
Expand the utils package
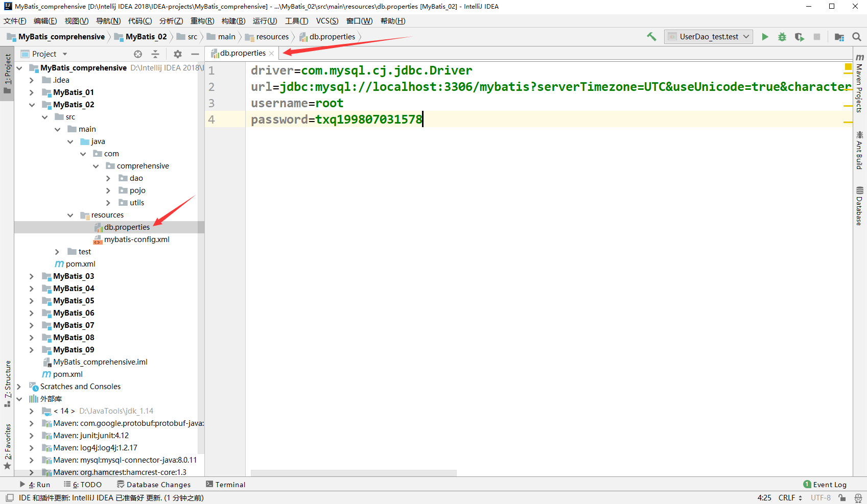pos(108,203)
